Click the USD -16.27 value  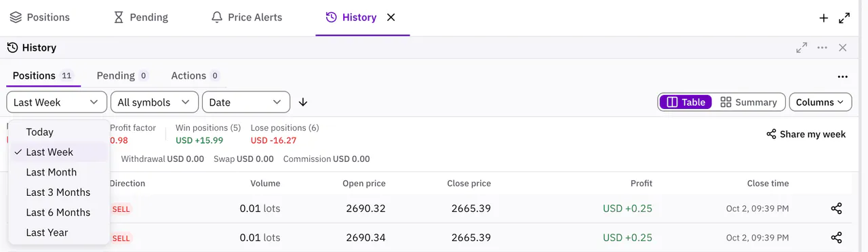click(274, 141)
